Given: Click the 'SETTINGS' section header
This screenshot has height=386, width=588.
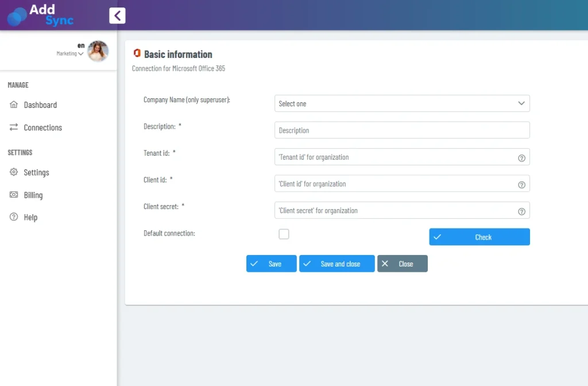Looking at the screenshot, I should pos(20,152).
